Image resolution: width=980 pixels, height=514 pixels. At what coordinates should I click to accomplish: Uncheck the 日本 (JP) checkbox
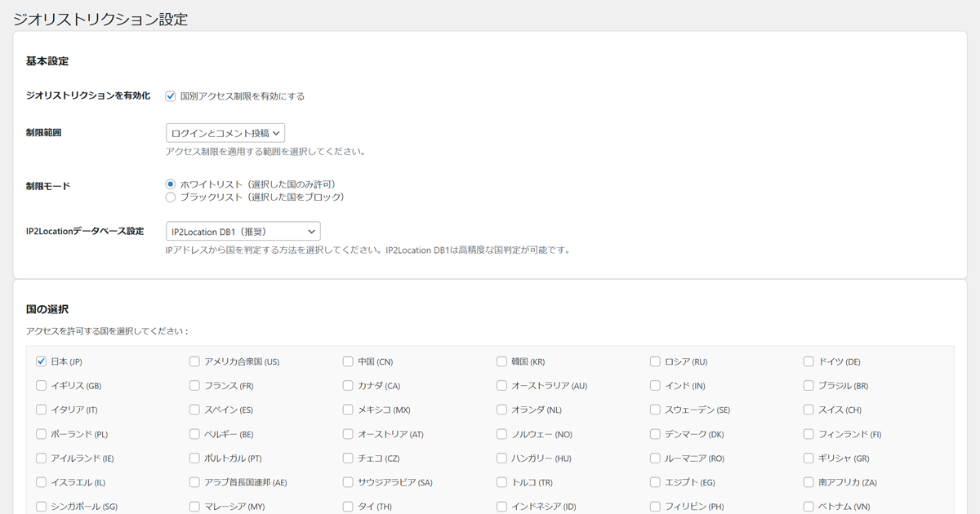click(x=41, y=361)
